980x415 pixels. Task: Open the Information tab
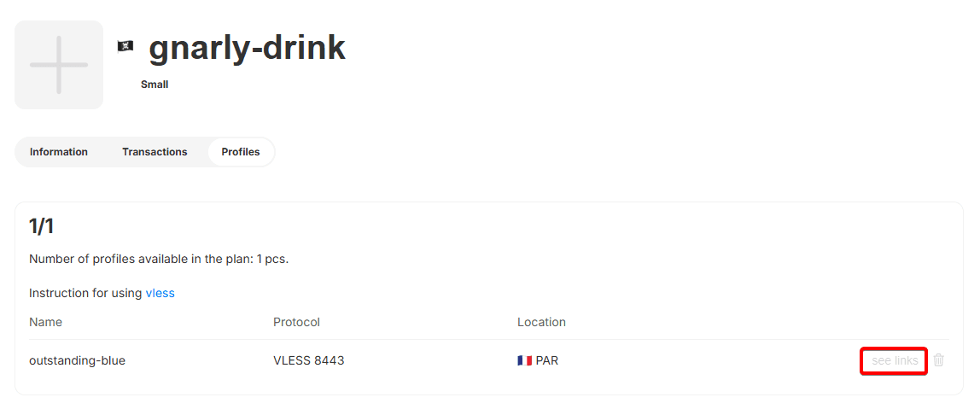coord(59,152)
